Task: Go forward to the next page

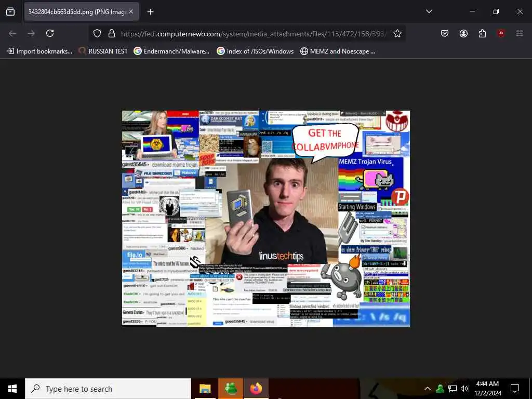Action: pyautogui.click(x=31, y=33)
